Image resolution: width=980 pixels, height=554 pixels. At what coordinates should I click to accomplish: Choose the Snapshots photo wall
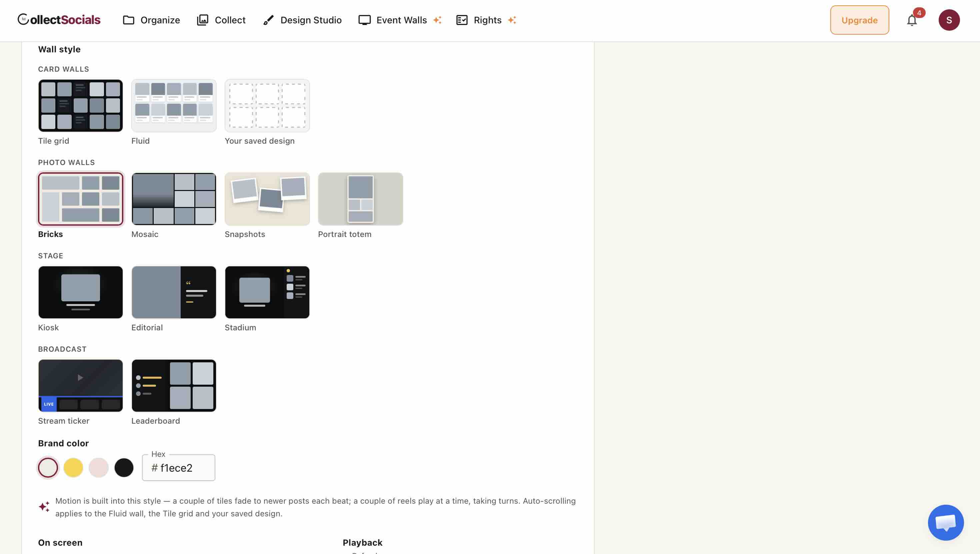pos(267,199)
